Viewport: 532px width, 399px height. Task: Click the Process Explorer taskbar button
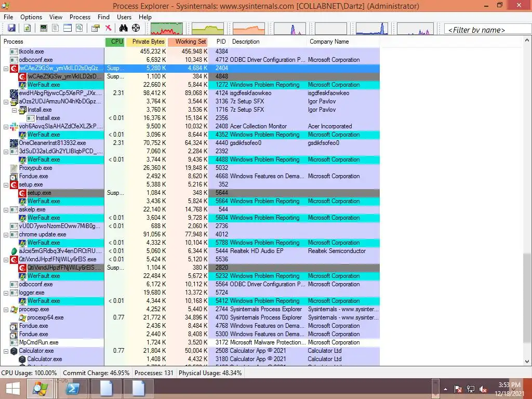(x=40, y=389)
